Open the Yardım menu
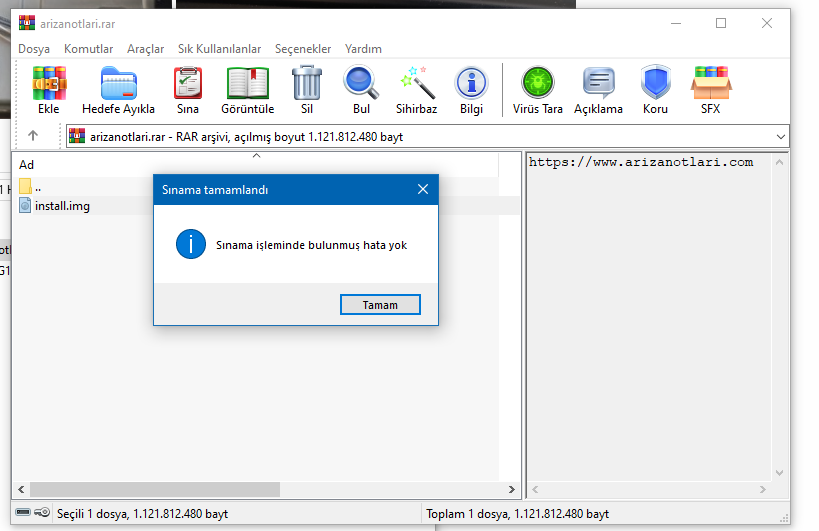Viewport: 819px width, 531px height. 363,49
